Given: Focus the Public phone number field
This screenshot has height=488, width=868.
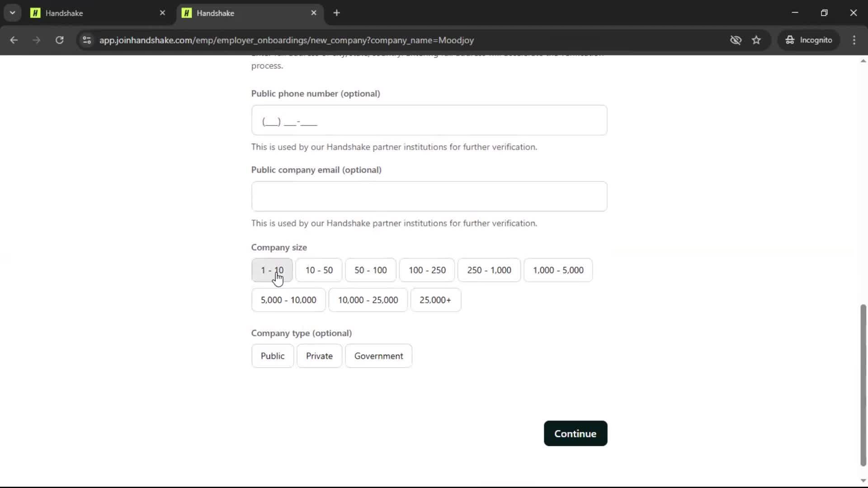Looking at the screenshot, I should pos(429,120).
